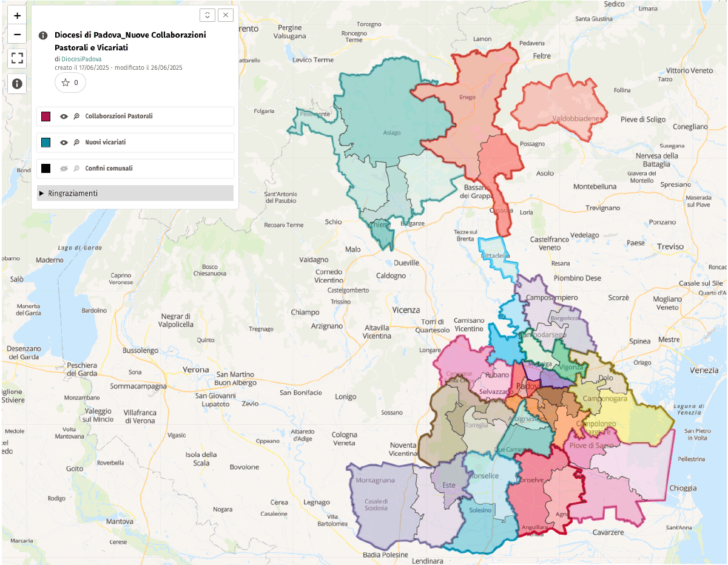The height and width of the screenshot is (565, 728).
Task: Star this map as favorite
Action: (70, 83)
